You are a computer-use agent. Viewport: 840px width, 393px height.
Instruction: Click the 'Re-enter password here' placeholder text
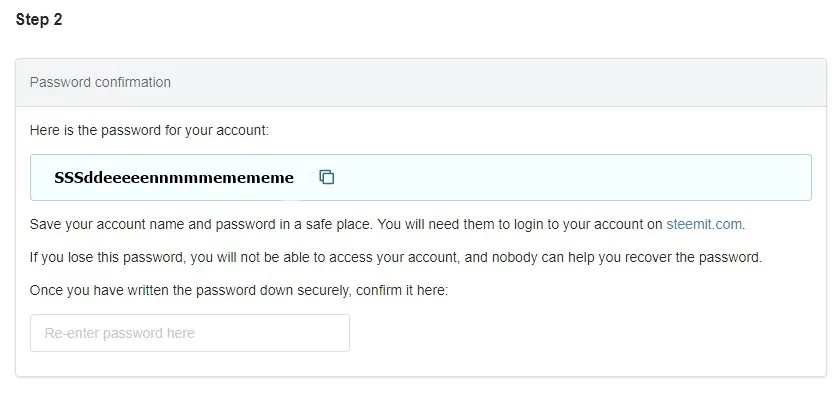pyautogui.click(x=119, y=333)
